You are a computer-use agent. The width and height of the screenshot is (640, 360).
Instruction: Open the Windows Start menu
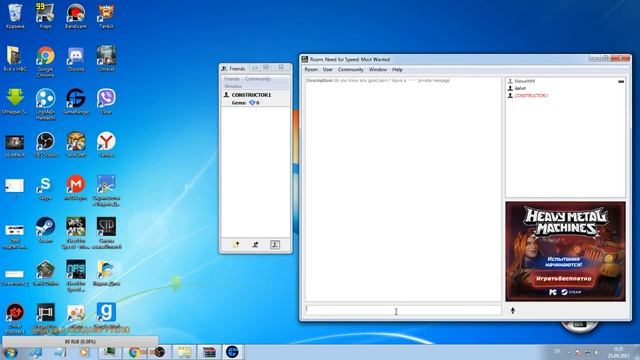(10, 352)
